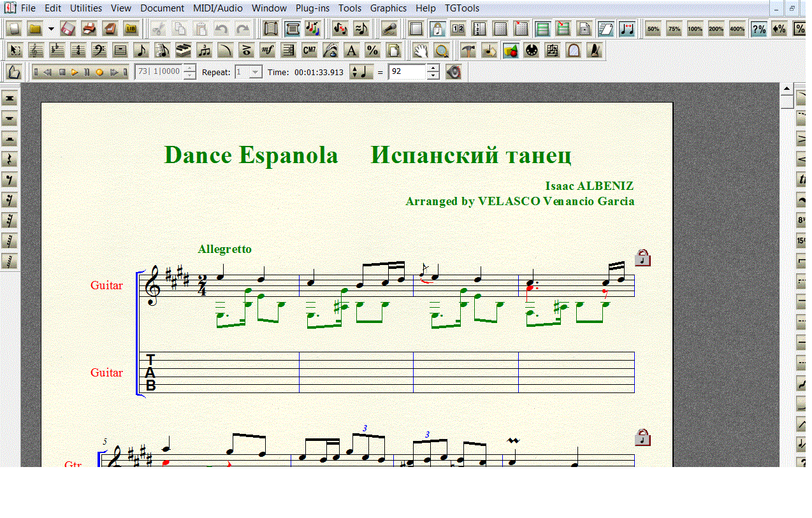Select the Articulation tool

247,51
